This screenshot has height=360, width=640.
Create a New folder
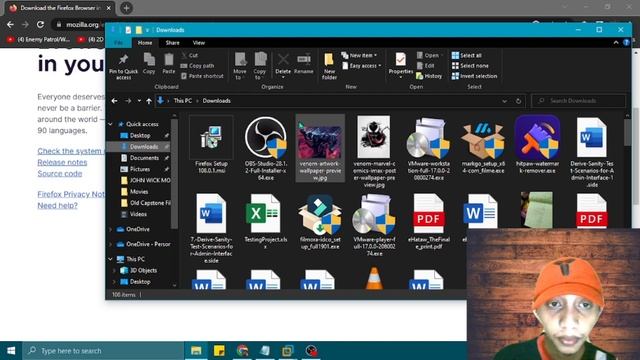point(329,66)
